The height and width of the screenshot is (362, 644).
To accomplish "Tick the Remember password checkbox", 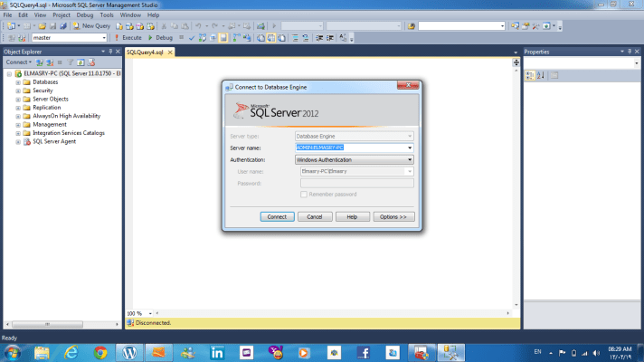I will pyautogui.click(x=303, y=194).
